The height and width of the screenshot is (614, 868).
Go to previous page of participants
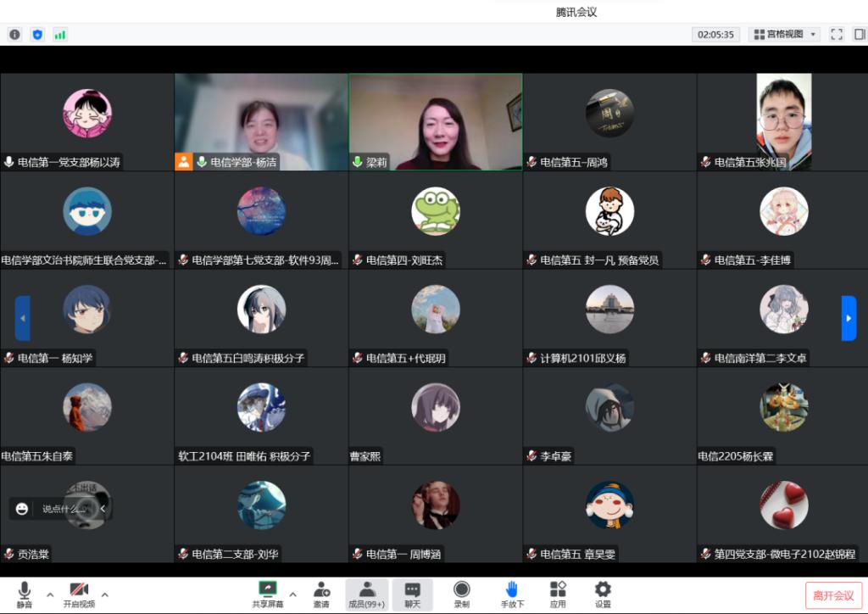pos(23,318)
